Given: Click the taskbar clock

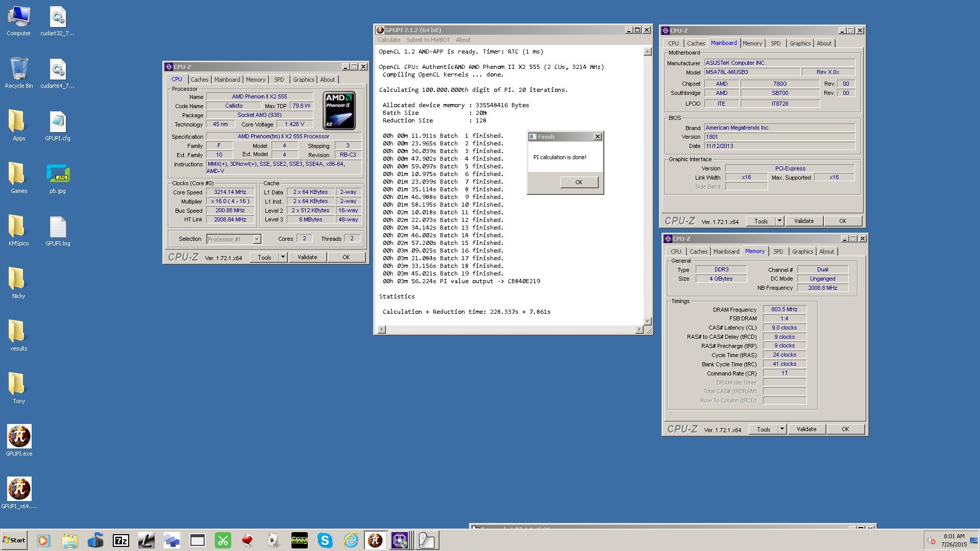Looking at the screenshot, I should point(954,540).
